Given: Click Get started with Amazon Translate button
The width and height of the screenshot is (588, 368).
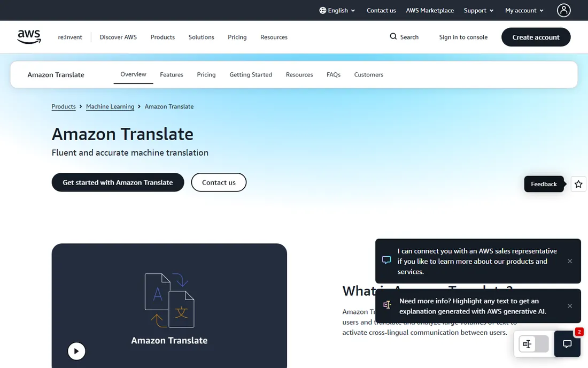Looking at the screenshot, I should (118, 182).
